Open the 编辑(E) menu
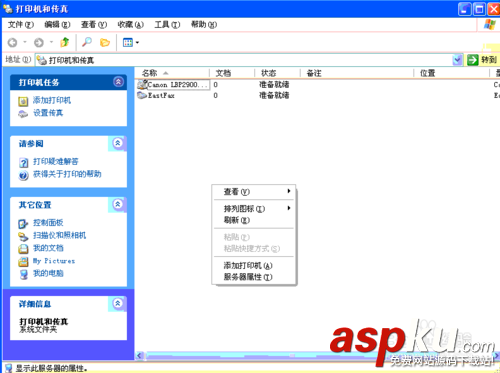This screenshot has height=373, width=500. [x=57, y=25]
